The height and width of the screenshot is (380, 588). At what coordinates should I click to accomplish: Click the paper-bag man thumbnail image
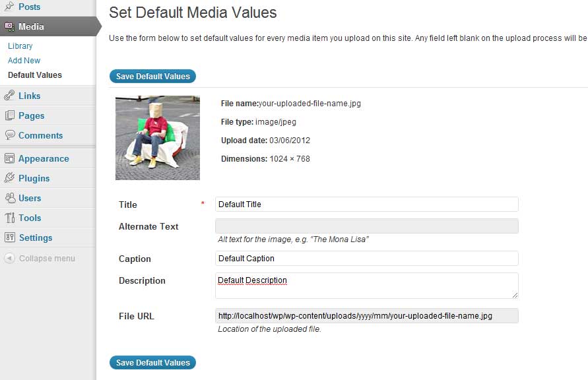pos(158,138)
